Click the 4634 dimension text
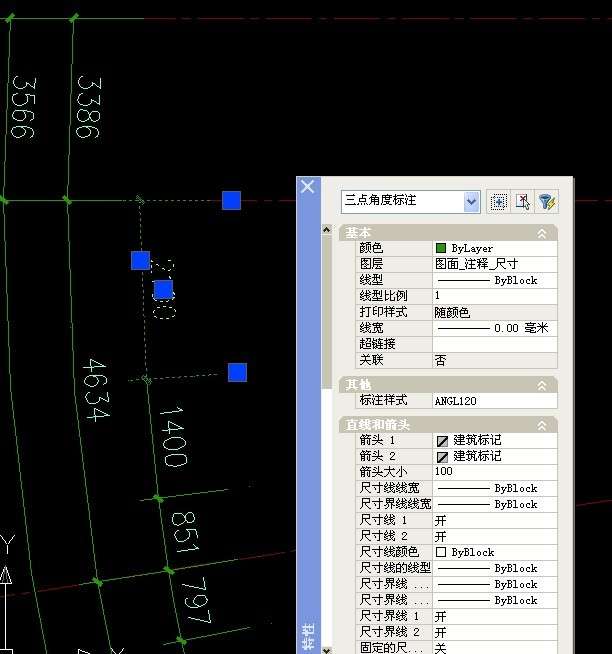This screenshot has height=654, width=612. 96,390
